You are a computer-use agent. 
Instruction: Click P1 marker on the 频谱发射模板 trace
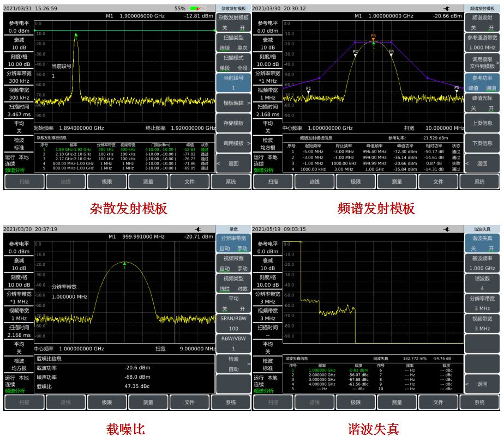tap(308, 91)
